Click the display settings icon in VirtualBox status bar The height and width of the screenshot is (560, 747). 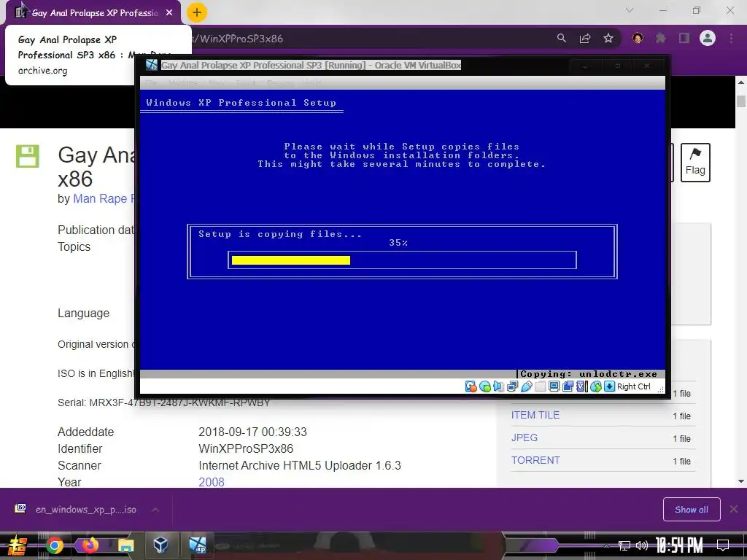click(x=554, y=386)
